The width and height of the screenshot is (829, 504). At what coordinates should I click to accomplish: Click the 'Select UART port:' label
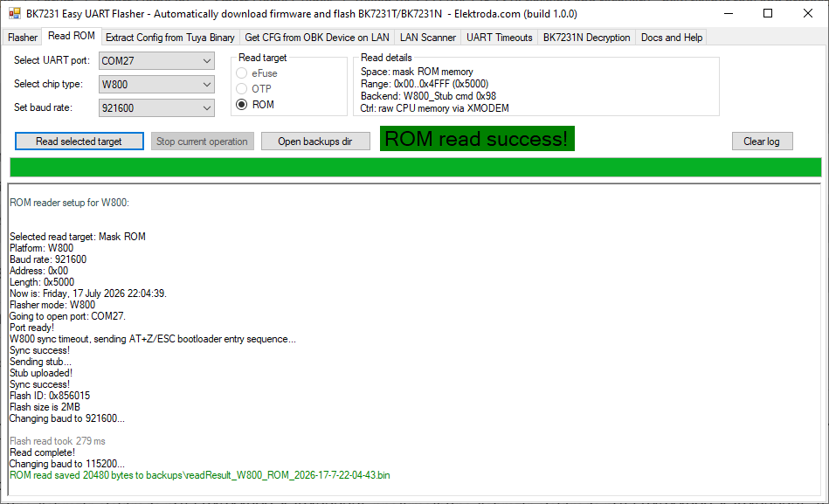click(52, 60)
